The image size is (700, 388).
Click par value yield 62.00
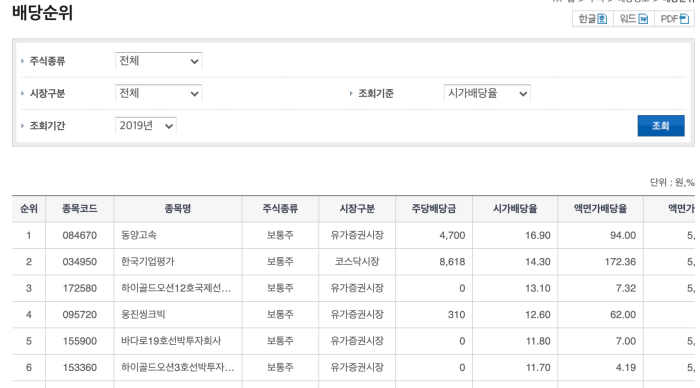pos(623,315)
